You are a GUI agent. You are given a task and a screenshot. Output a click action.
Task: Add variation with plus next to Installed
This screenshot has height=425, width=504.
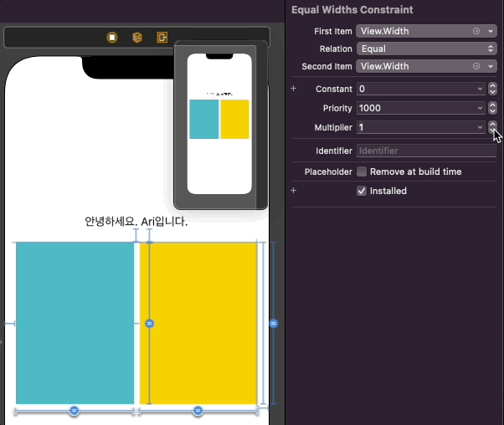(x=294, y=191)
